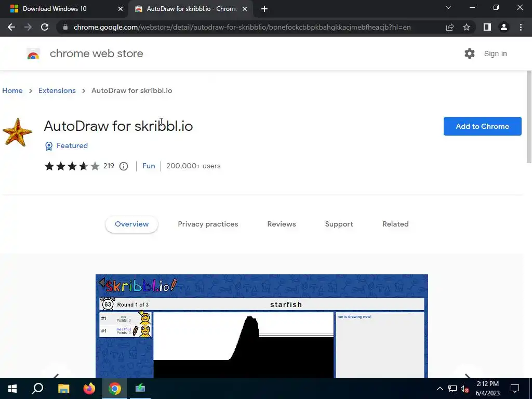View the Related tab

395,224
